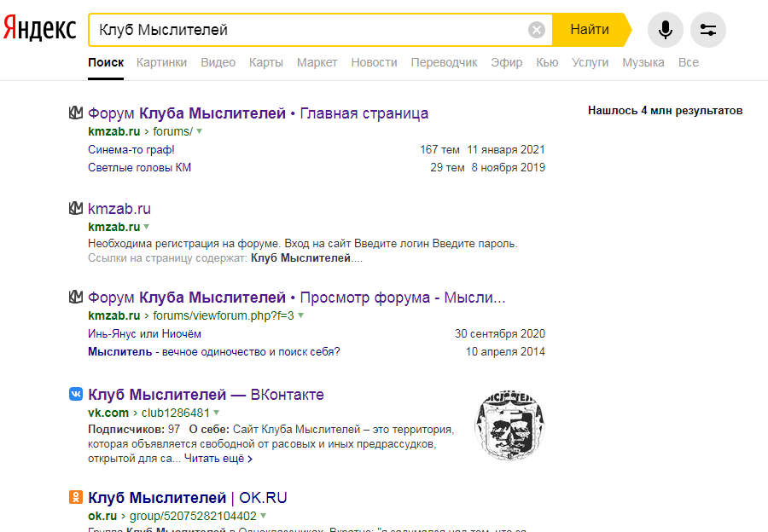Open the Услуги tab

pos(591,62)
